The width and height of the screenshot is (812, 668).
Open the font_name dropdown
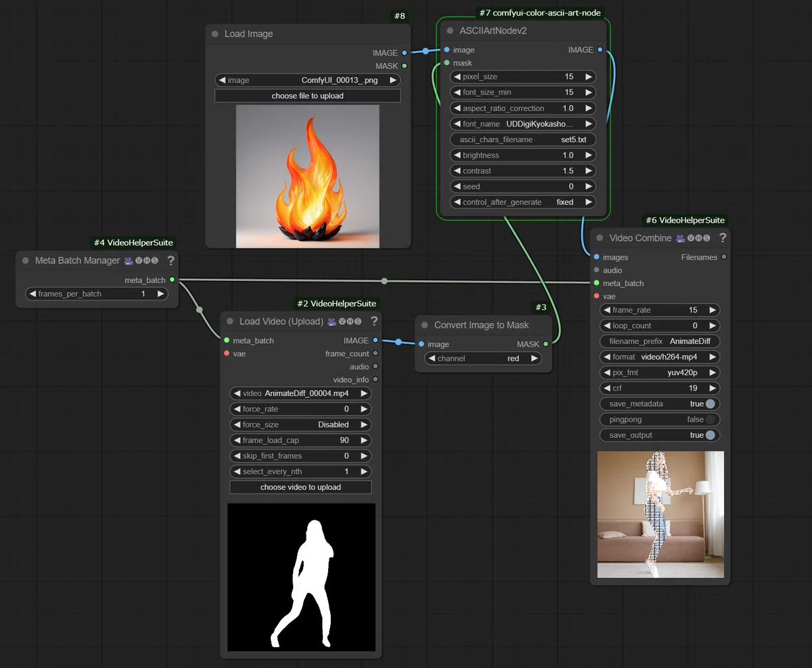pyautogui.click(x=523, y=124)
